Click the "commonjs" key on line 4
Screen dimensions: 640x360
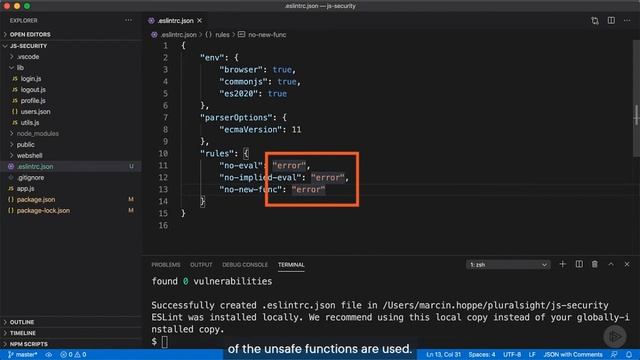[243, 82]
